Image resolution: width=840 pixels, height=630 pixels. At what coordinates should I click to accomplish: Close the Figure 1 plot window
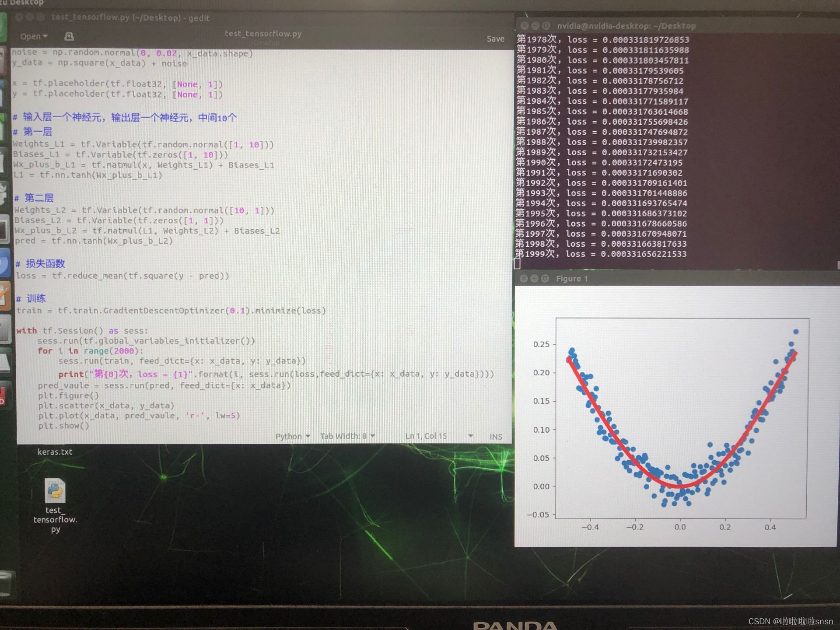(524, 279)
